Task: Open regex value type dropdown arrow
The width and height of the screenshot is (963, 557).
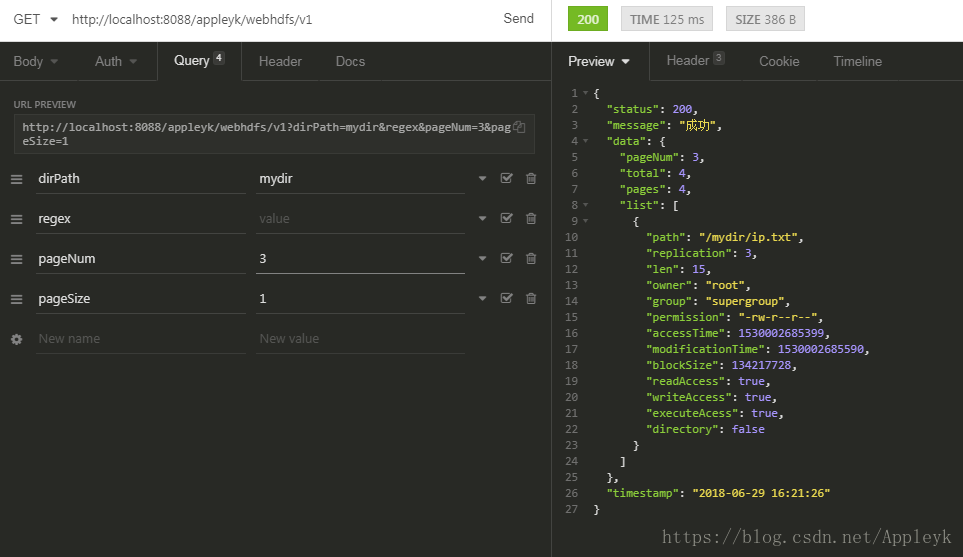Action: click(x=483, y=219)
